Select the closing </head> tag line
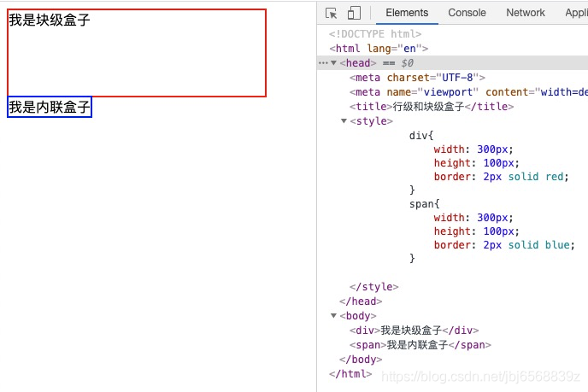This screenshot has height=392, width=588. pos(361,301)
